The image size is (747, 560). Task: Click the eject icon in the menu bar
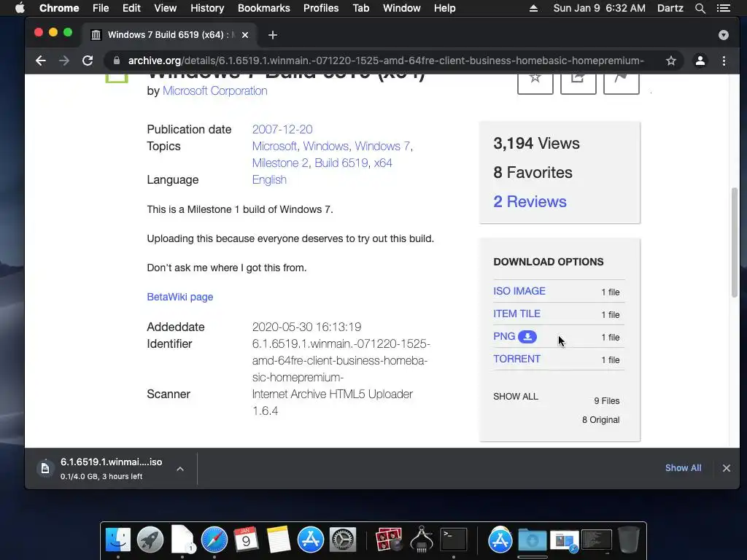click(x=533, y=8)
